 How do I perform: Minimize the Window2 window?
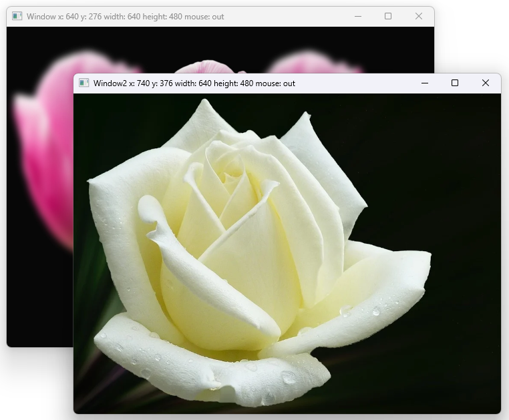[425, 83]
